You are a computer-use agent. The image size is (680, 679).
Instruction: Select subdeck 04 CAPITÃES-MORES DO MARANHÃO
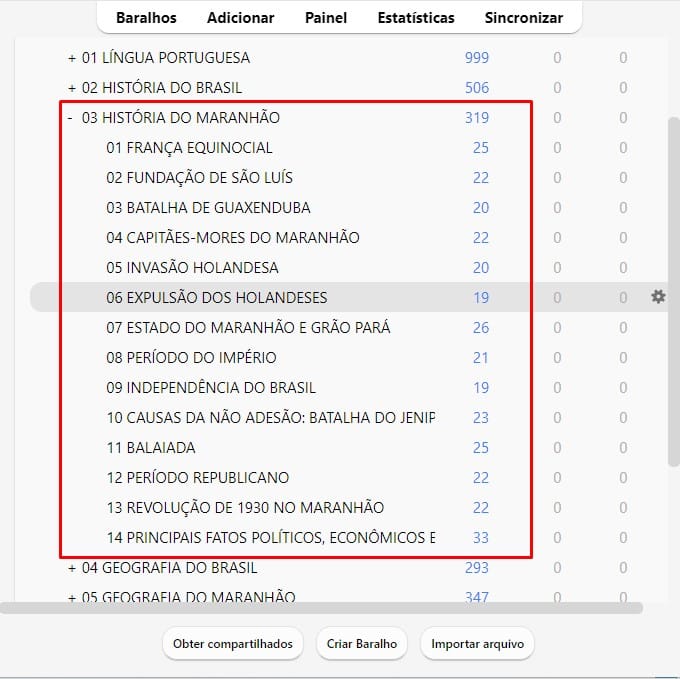click(x=233, y=237)
